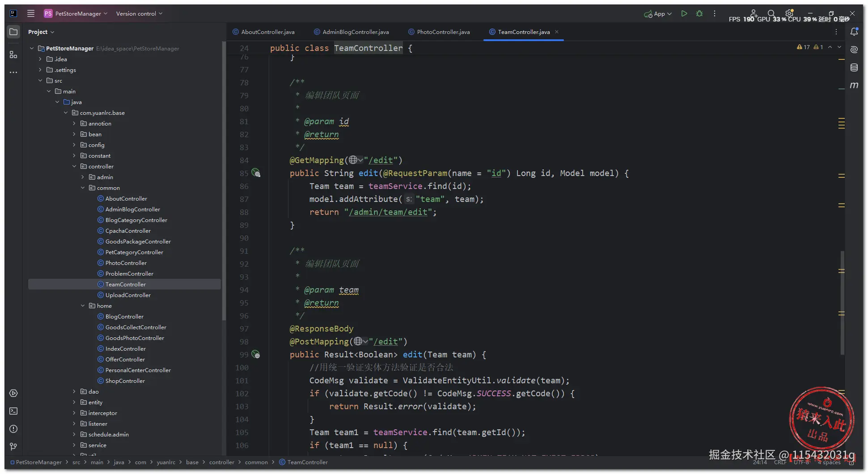Select GoodsPackageController in project tree
Viewport: 868px width, 474px height.
[138, 241]
